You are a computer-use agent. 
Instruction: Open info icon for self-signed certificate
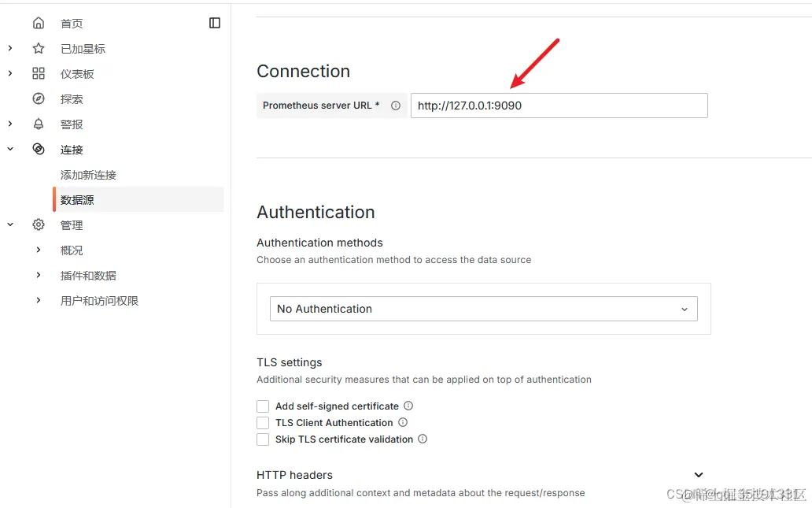pyautogui.click(x=408, y=406)
